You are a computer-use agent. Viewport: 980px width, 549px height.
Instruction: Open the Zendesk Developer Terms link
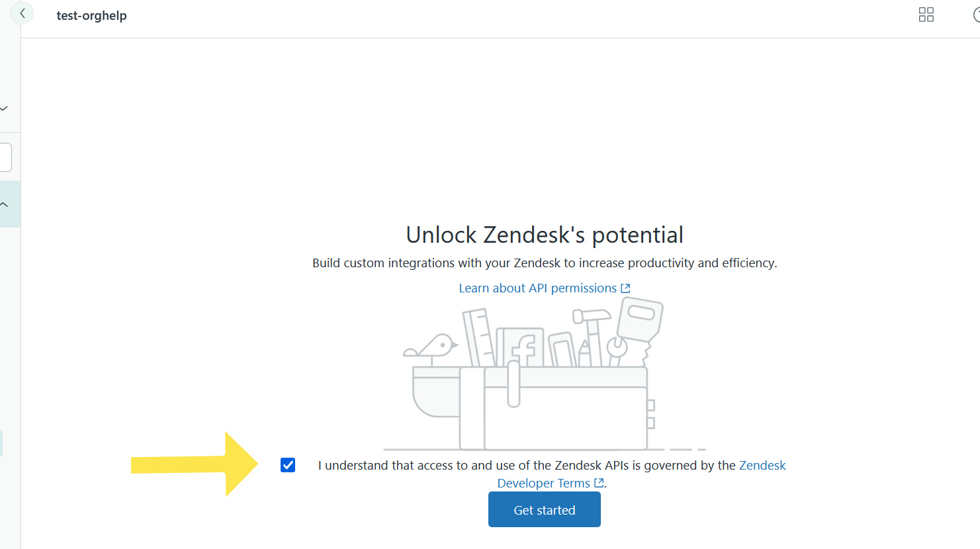[x=762, y=466]
